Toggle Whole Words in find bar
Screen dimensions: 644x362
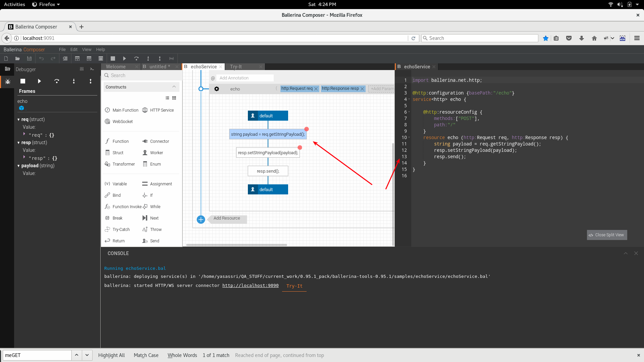(x=182, y=355)
